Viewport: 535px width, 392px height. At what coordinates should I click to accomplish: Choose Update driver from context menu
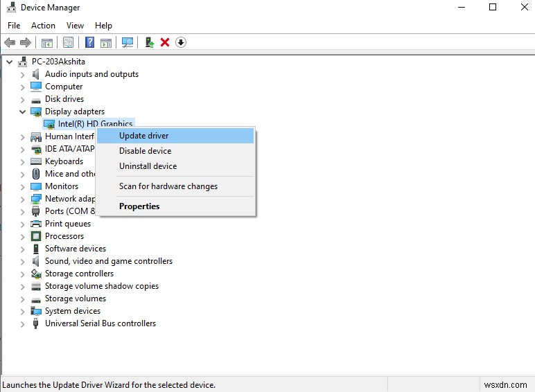pos(175,136)
